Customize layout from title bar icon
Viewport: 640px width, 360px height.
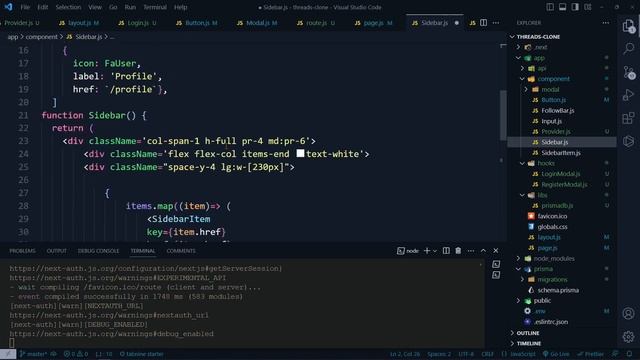pyautogui.click(x=588, y=7)
